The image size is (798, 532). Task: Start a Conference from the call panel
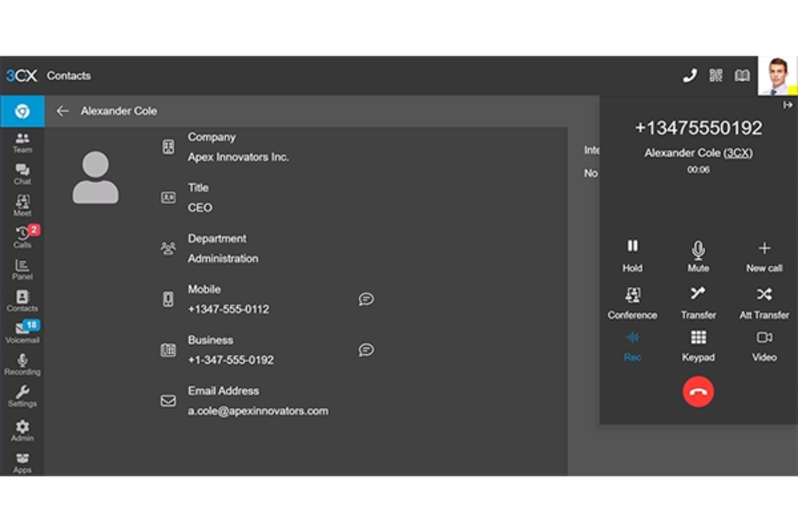tap(632, 302)
